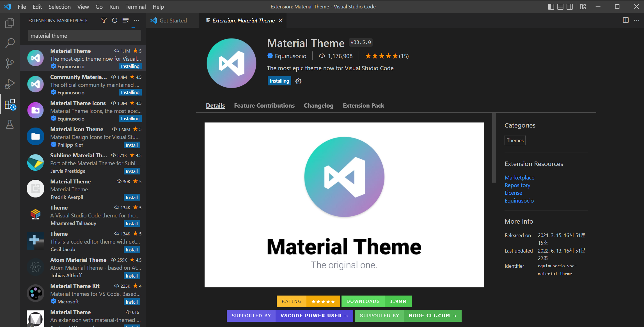644x327 pixels.
Task: Open extensions panel more actions ellipsis
Action: [x=136, y=20]
